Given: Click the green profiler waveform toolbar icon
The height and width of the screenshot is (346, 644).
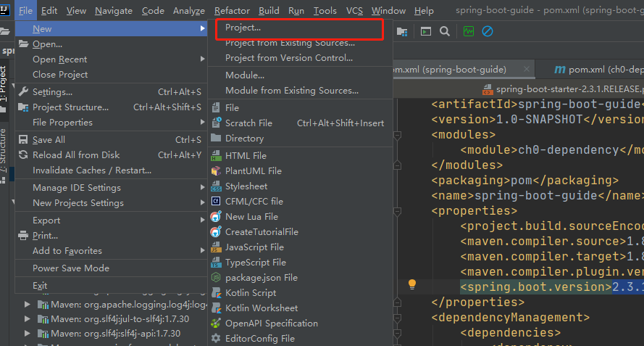Looking at the screenshot, I should click(469, 31).
